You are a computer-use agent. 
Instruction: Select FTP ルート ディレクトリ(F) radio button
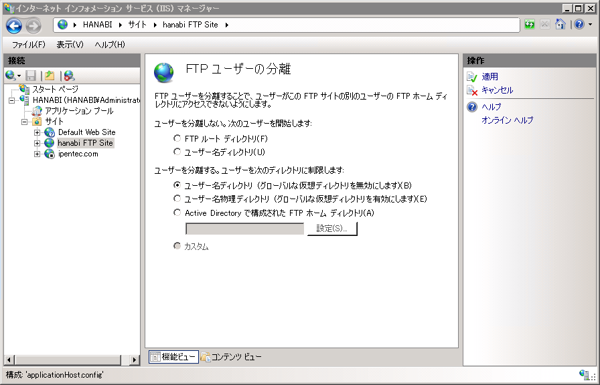tap(177, 138)
